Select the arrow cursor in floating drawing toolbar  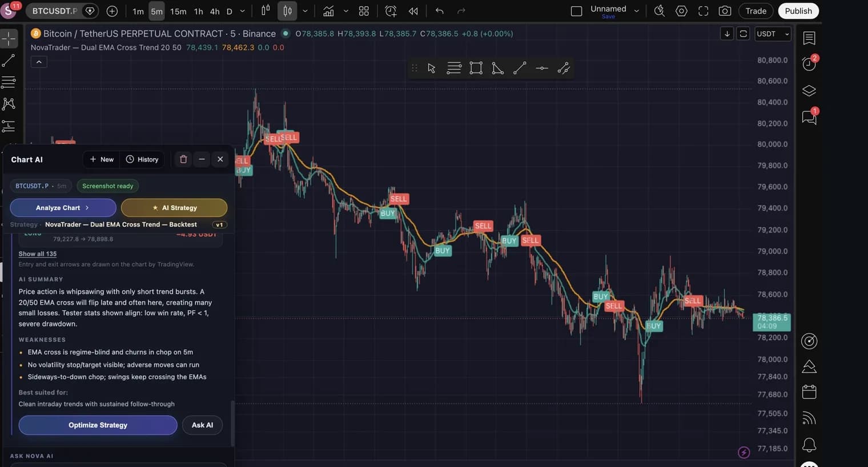(432, 69)
